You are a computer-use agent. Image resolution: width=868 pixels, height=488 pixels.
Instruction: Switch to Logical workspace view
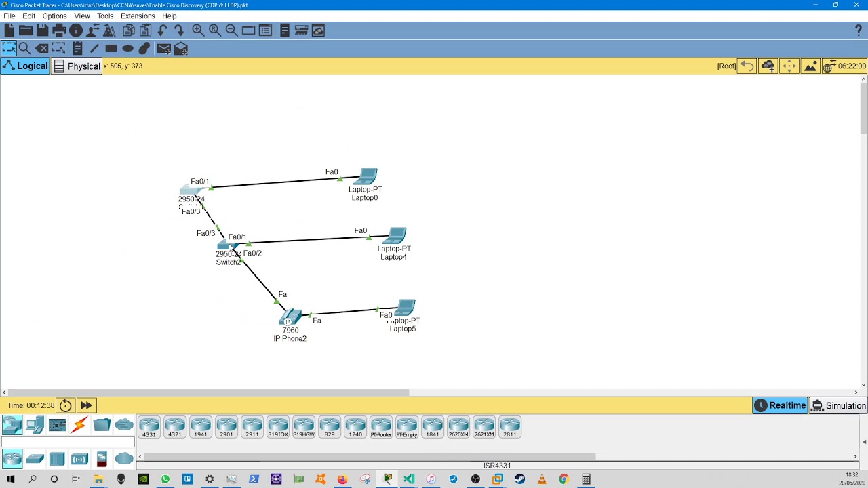(x=25, y=66)
